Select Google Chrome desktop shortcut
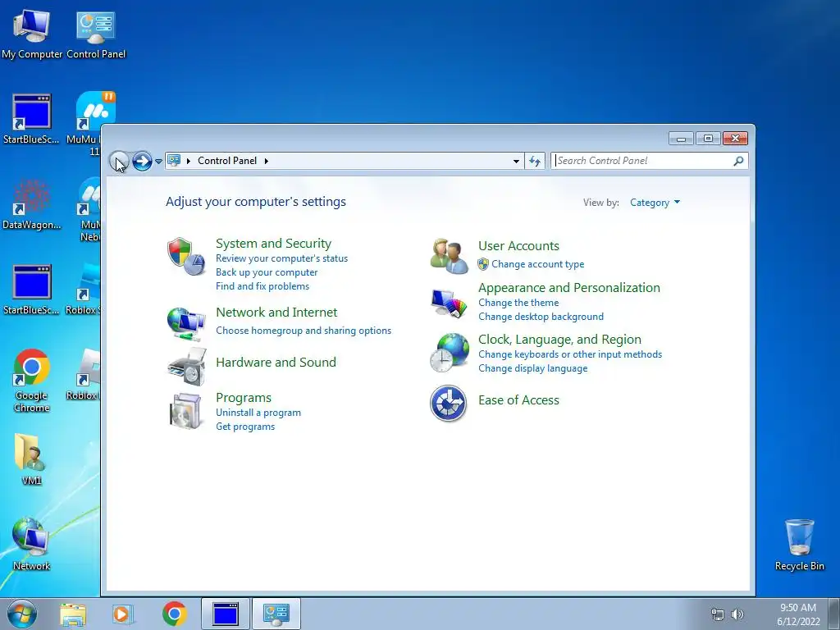840x630 pixels. (32, 381)
